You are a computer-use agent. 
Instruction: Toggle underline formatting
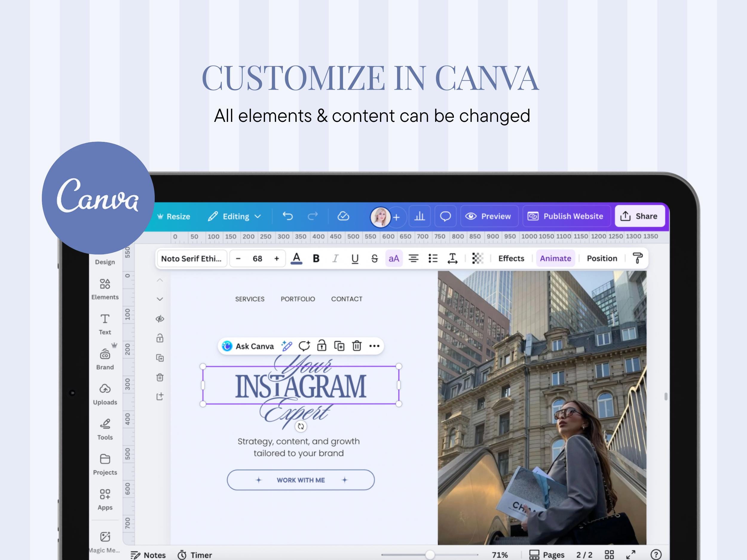pos(355,258)
